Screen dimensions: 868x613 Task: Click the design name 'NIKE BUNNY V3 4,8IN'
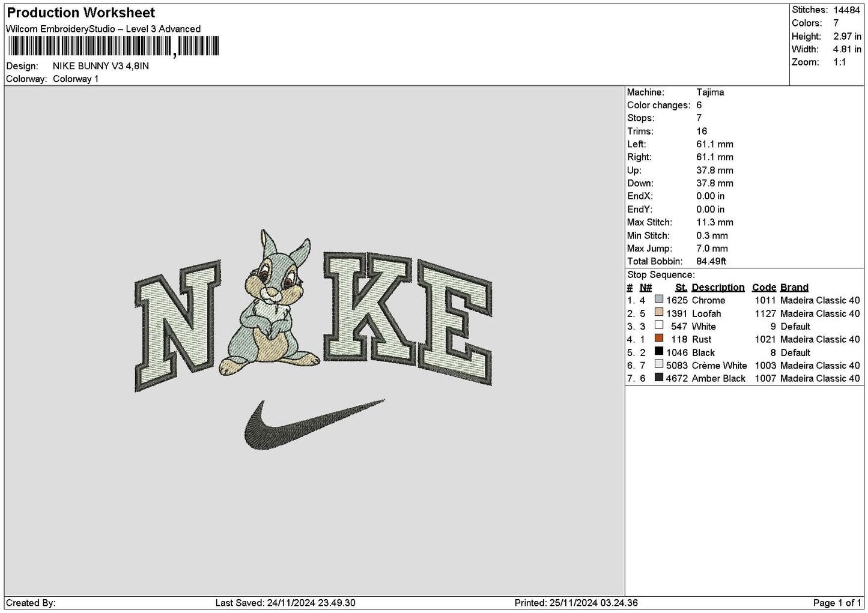pos(101,66)
